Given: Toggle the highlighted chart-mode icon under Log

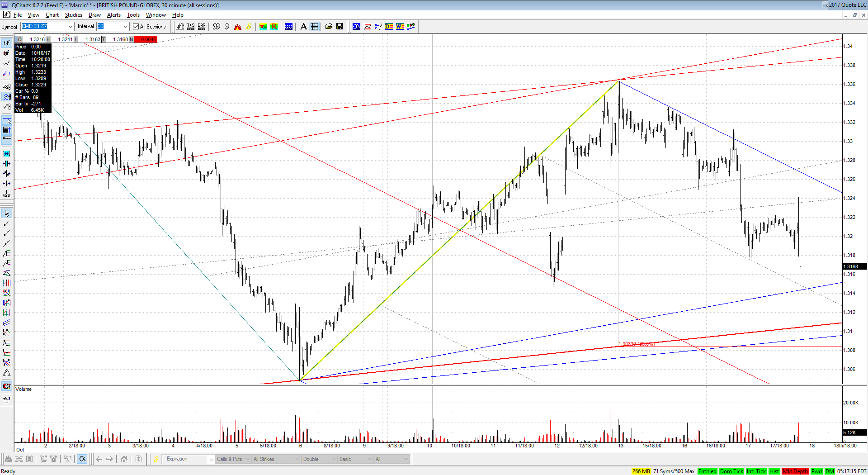Looking at the screenshot, I should pos(7,96).
